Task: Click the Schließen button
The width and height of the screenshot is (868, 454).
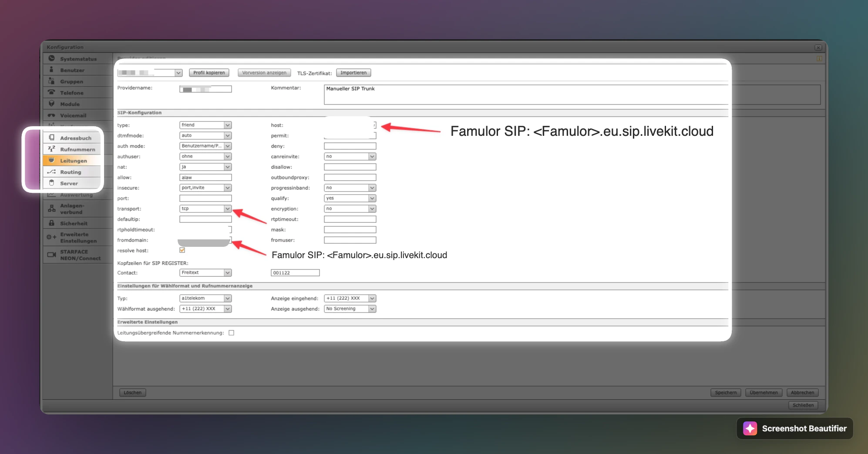Action: [x=803, y=405]
